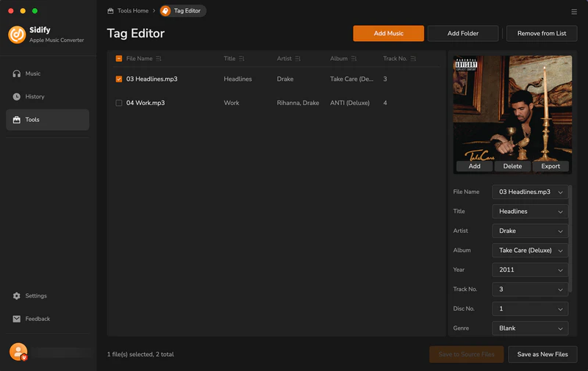Viewport: 588px width, 371px height.
Task: Open the Music headphones icon
Action: point(16,73)
